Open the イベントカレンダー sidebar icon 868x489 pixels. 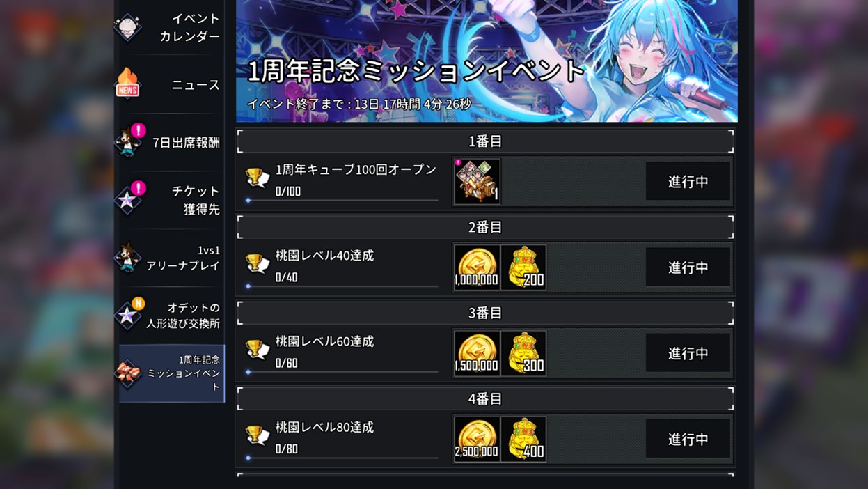point(128,27)
